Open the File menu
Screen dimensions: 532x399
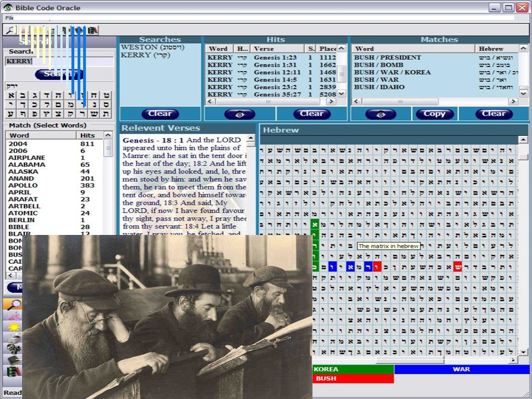pos(9,18)
